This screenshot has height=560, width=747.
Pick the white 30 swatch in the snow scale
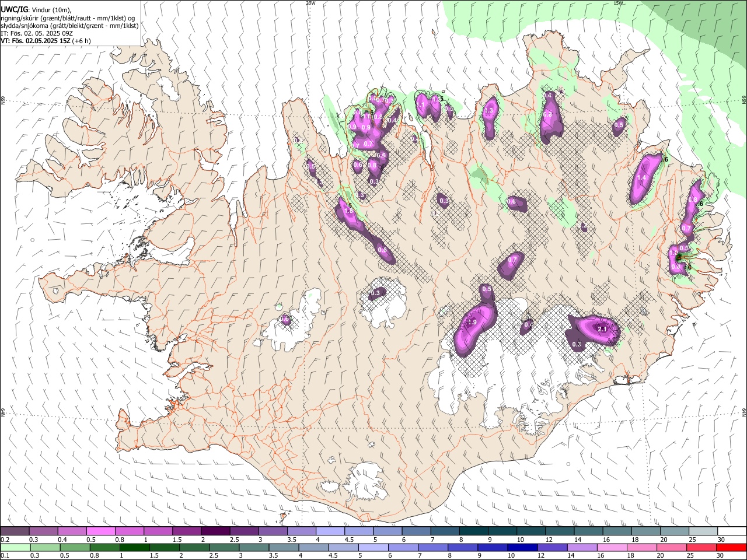[x=732, y=531]
